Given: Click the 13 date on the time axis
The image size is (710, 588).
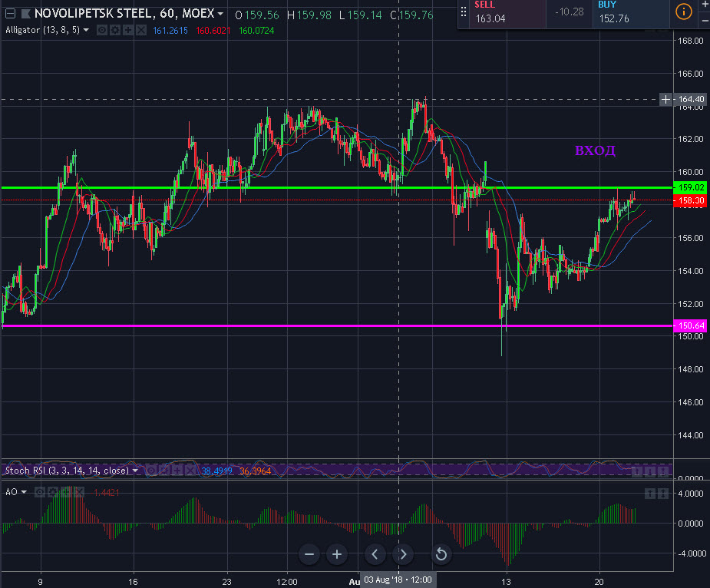Looking at the screenshot, I should (507, 582).
